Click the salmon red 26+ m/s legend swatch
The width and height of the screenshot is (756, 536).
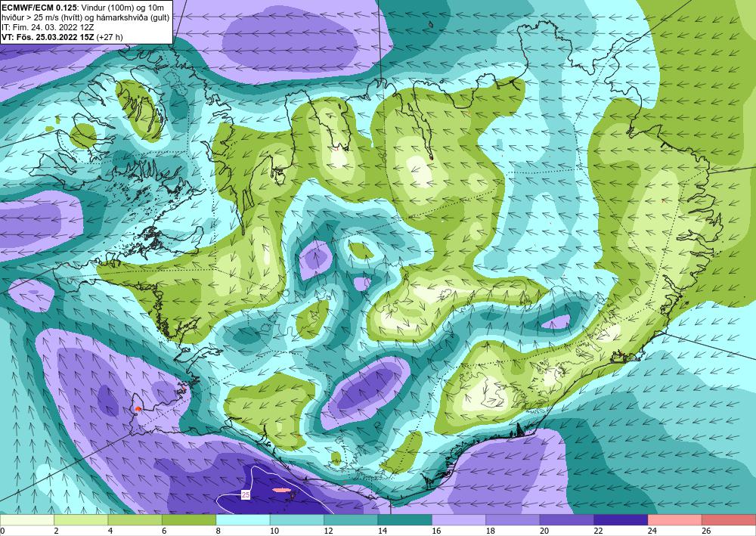click(729, 520)
